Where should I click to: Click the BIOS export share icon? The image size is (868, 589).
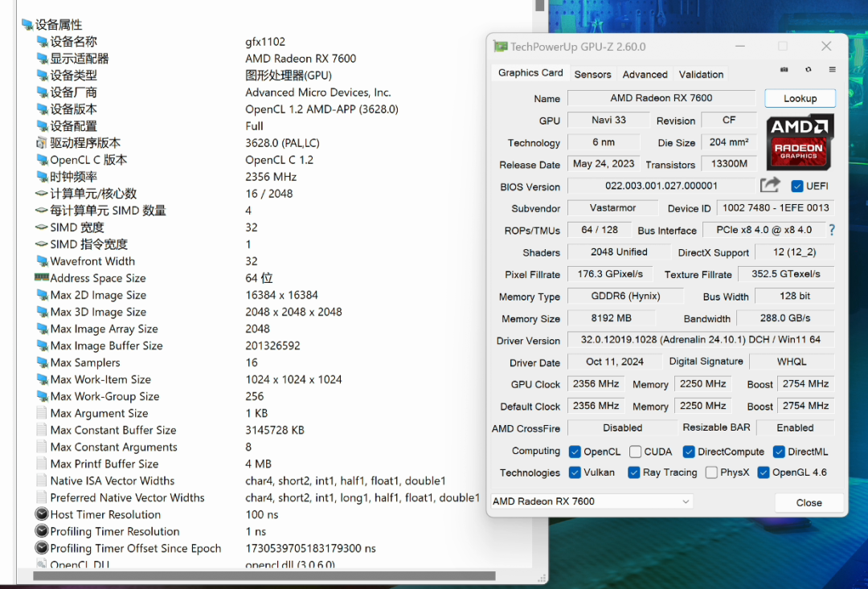[x=769, y=185]
